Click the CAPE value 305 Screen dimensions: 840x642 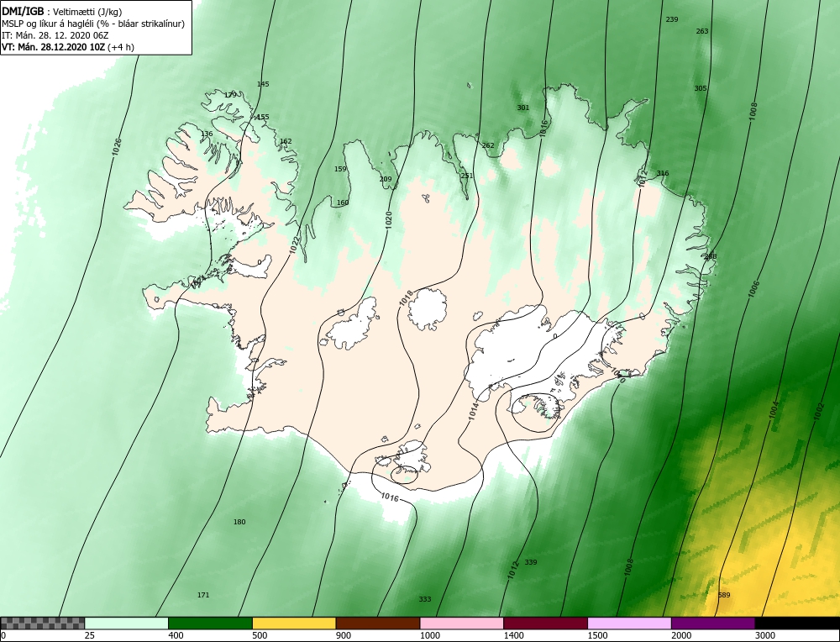[701, 88]
